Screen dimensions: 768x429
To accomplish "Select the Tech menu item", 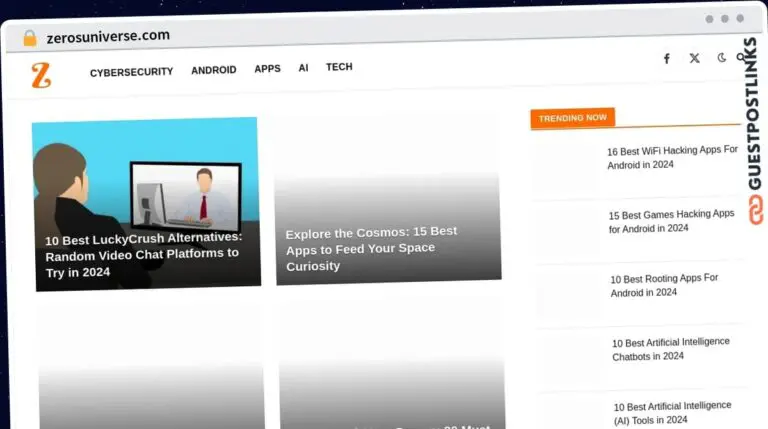I will [339, 67].
